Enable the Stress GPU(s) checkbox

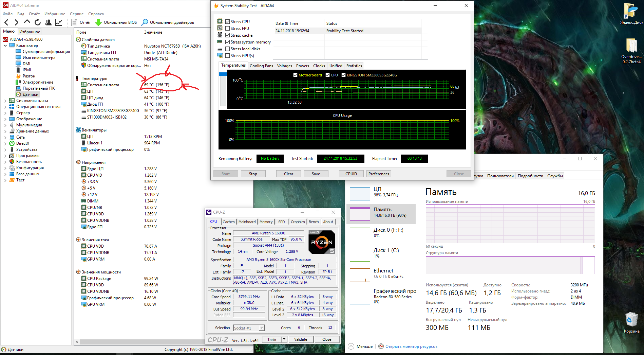228,55
